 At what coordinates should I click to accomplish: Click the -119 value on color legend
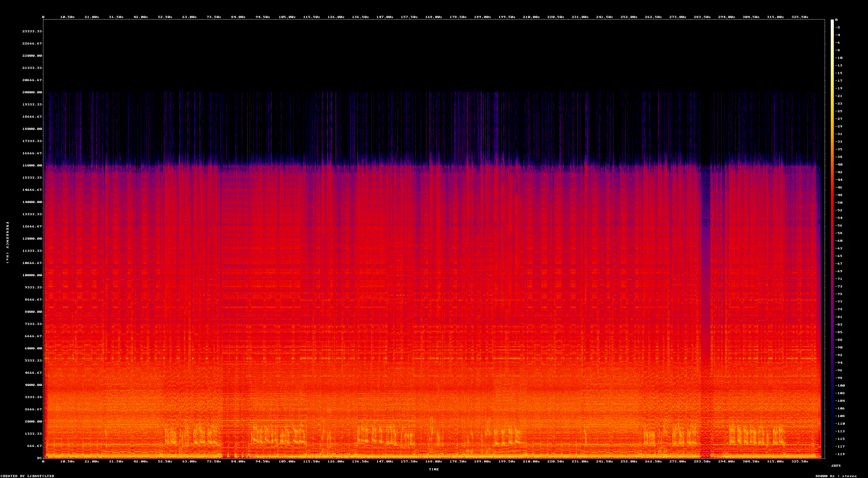pos(839,454)
